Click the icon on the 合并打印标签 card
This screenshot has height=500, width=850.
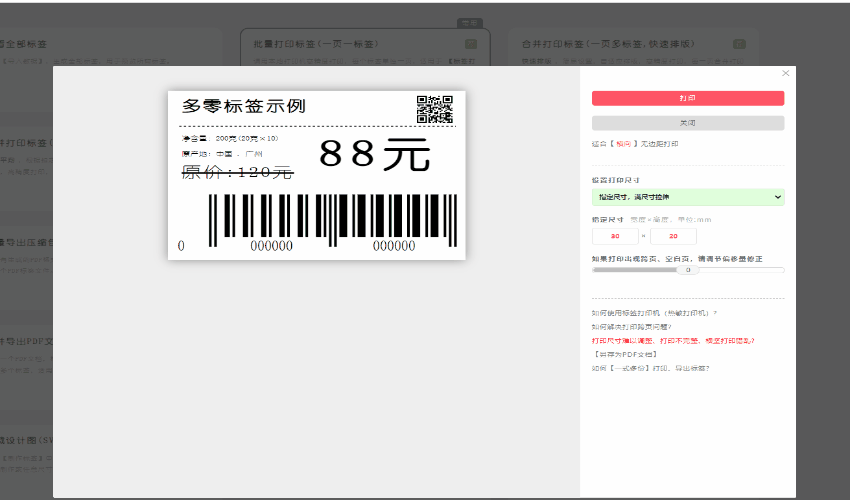(x=739, y=44)
